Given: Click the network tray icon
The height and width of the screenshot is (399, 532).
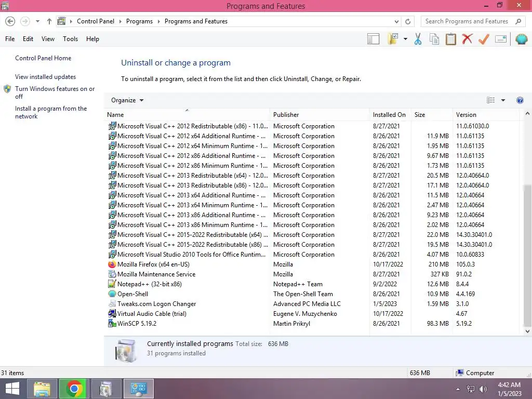Looking at the screenshot, I should (x=470, y=389).
